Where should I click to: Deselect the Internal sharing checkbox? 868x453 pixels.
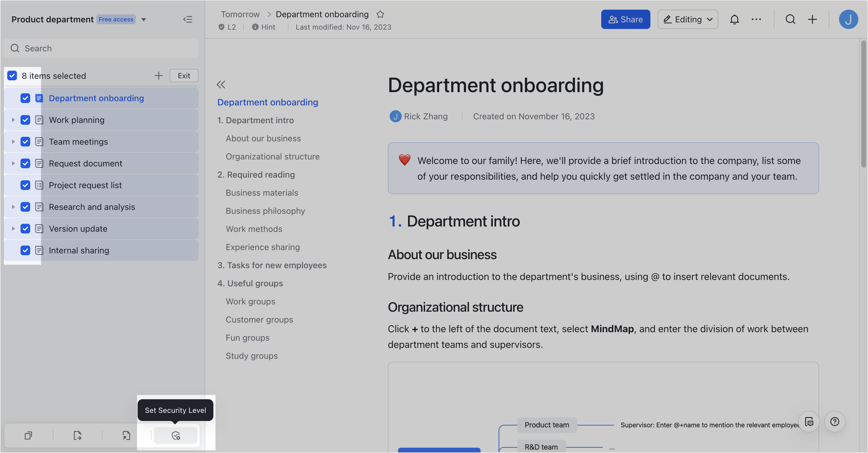26,250
